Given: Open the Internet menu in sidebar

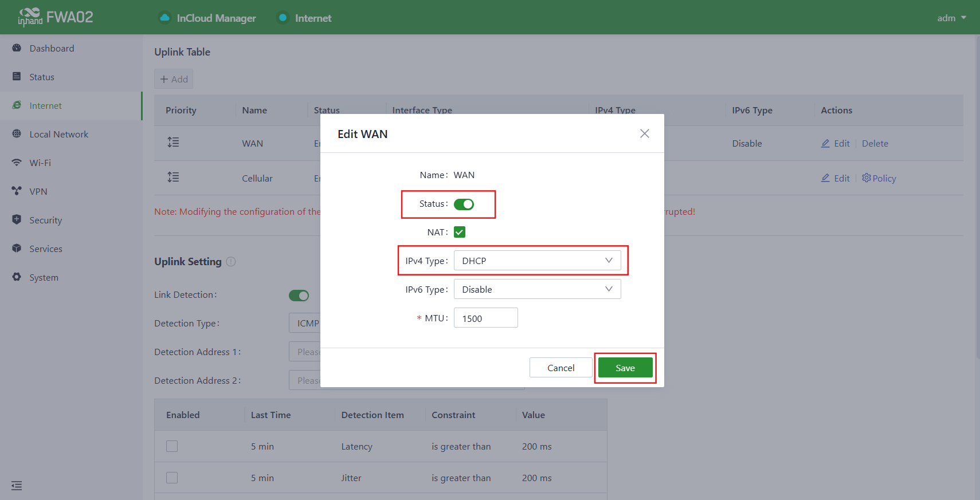Looking at the screenshot, I should [71, 105].
